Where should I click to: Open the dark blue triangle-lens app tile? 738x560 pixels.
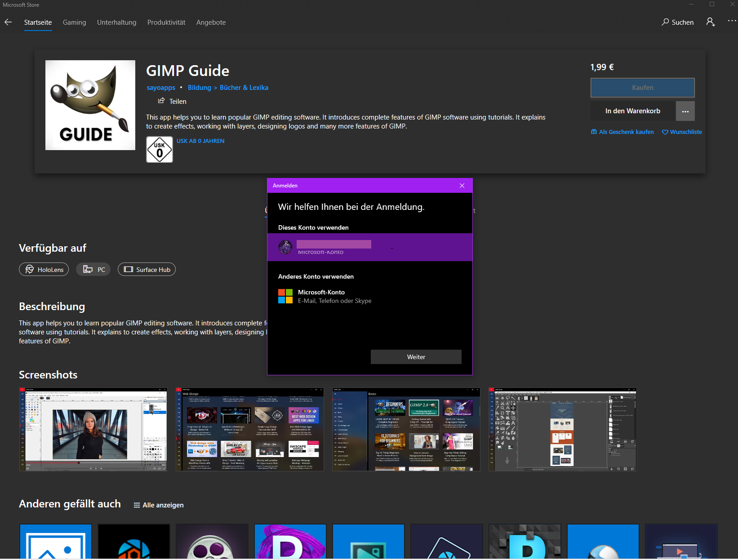(447, 542)
